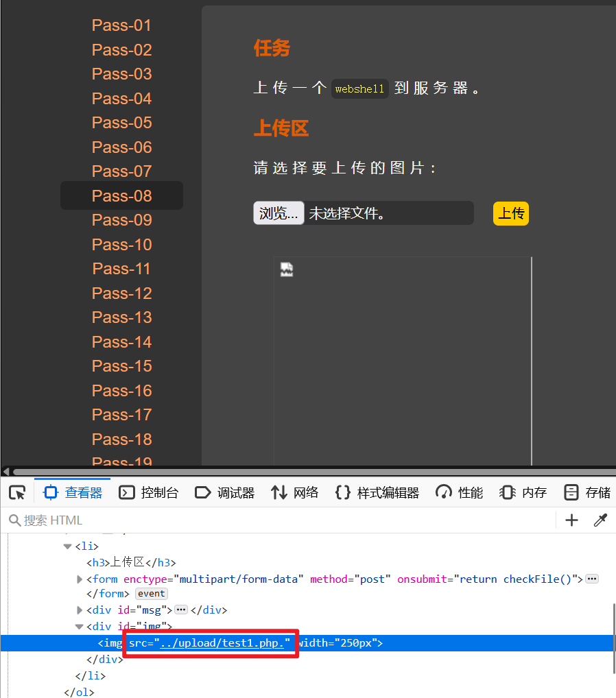Open the 性能 performance tab
616x698 pixels.
[x=459, y=492]
